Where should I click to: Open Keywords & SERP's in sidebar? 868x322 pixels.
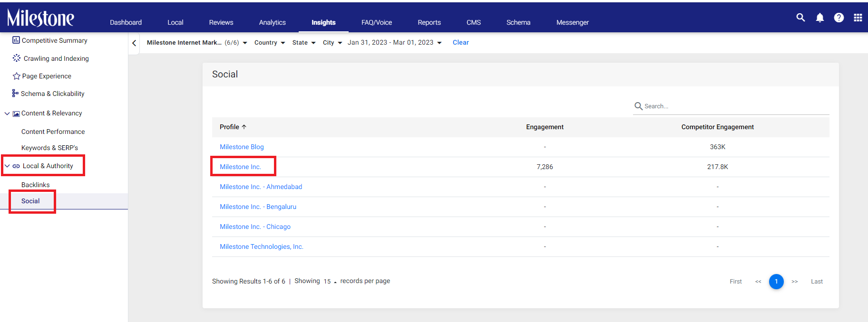click(49, 148)
